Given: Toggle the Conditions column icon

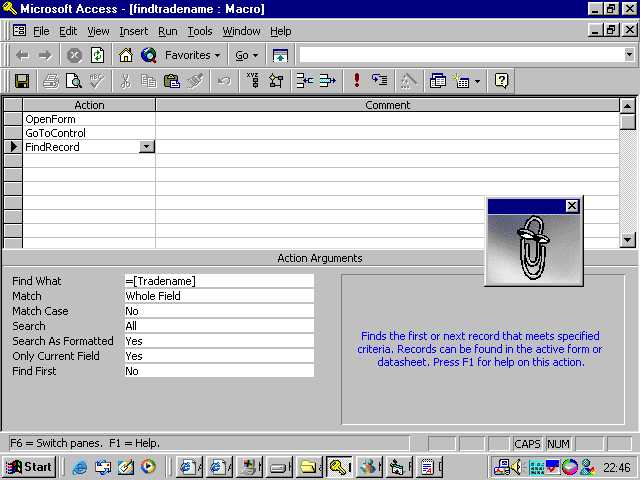Looking at the screenshot, I should [276, 81].
